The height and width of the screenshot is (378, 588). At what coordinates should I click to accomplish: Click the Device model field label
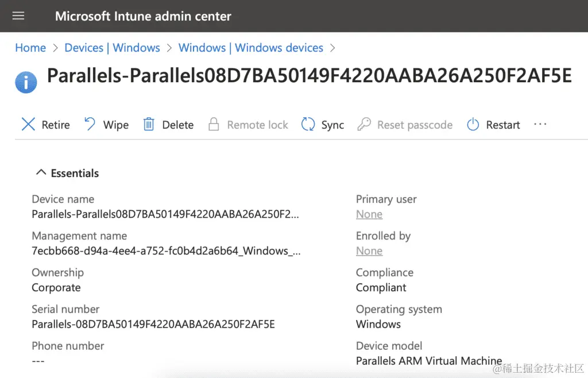point(389,346)
